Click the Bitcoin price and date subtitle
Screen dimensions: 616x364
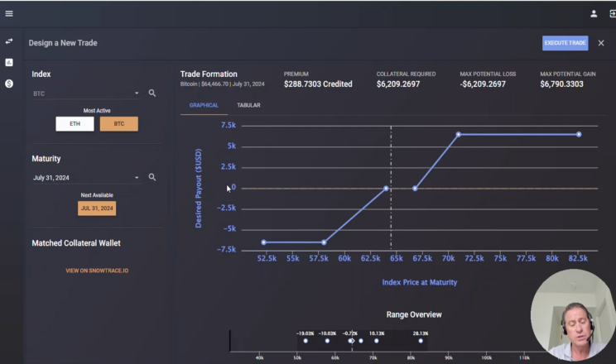tap(223, 84)
